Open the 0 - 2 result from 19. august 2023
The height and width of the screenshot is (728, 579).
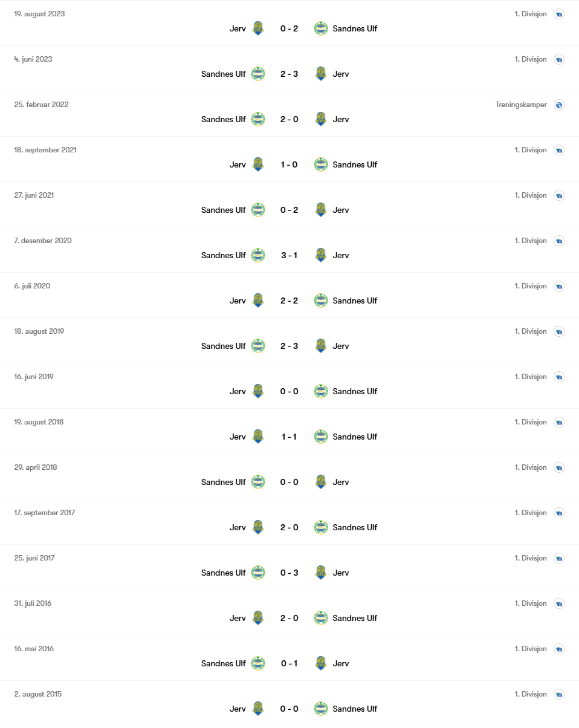[x=289, y=28]
